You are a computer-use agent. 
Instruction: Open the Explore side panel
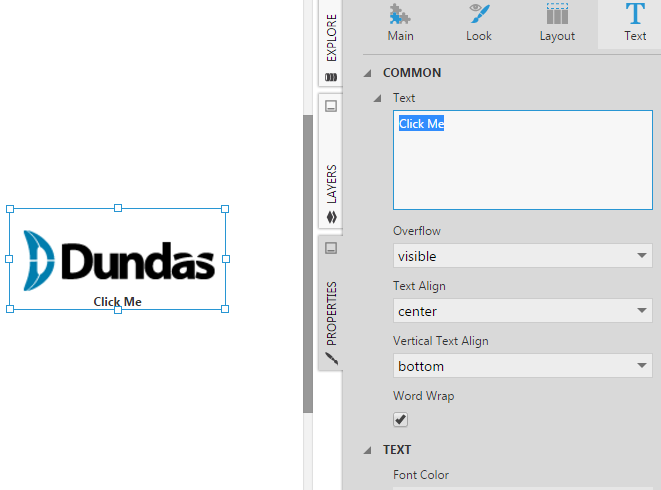[331, 43]
